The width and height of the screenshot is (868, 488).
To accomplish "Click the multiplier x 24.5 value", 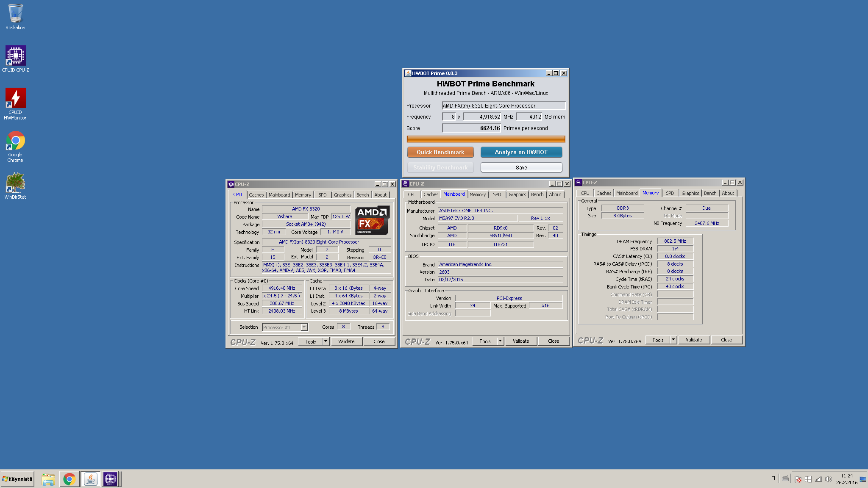I will (281, 296).
